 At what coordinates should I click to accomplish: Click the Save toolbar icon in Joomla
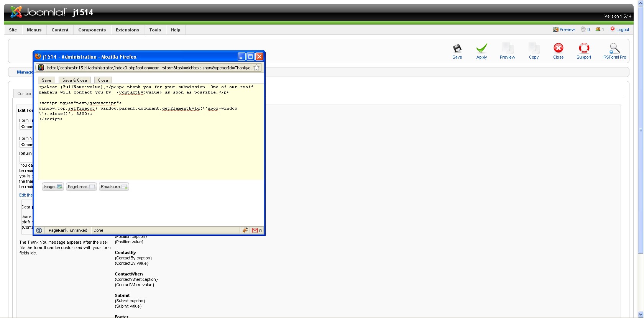pyautogui.click(x=457, y=51)
